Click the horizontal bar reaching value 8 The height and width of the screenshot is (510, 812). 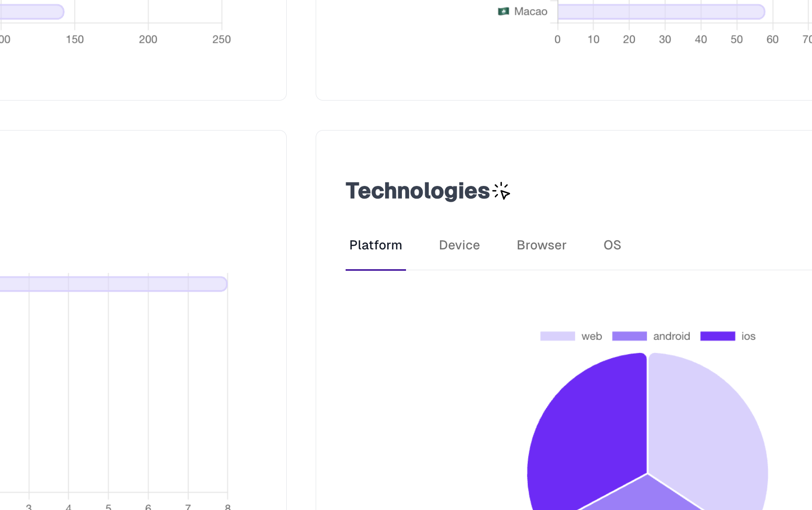(x=114, y=284)
